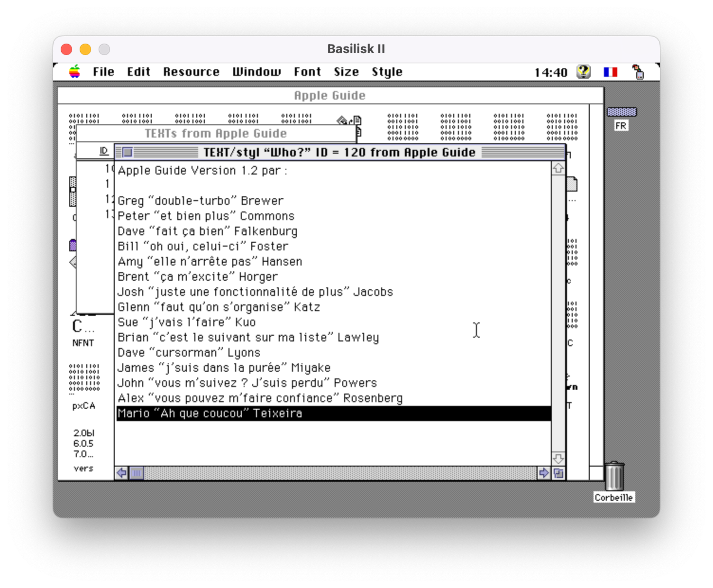Click the scroll left arrow in TEXT window
713x588 pixels.
coord(122,473)
